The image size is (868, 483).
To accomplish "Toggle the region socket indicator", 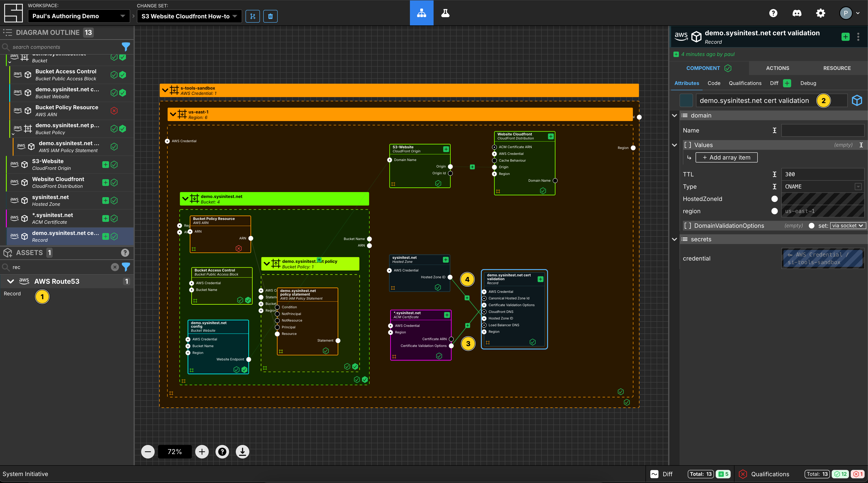I will [x=774, y=211].
